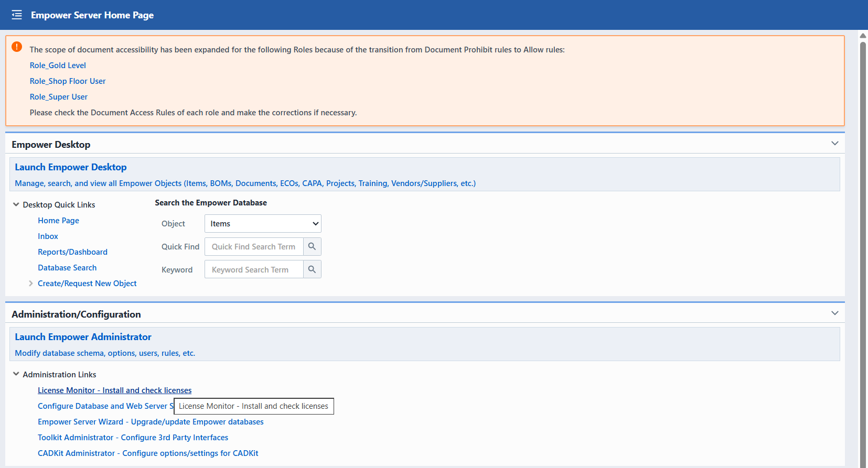Click the Role_Gold Level link
This screenshot has width=868, height=468.
58,65
